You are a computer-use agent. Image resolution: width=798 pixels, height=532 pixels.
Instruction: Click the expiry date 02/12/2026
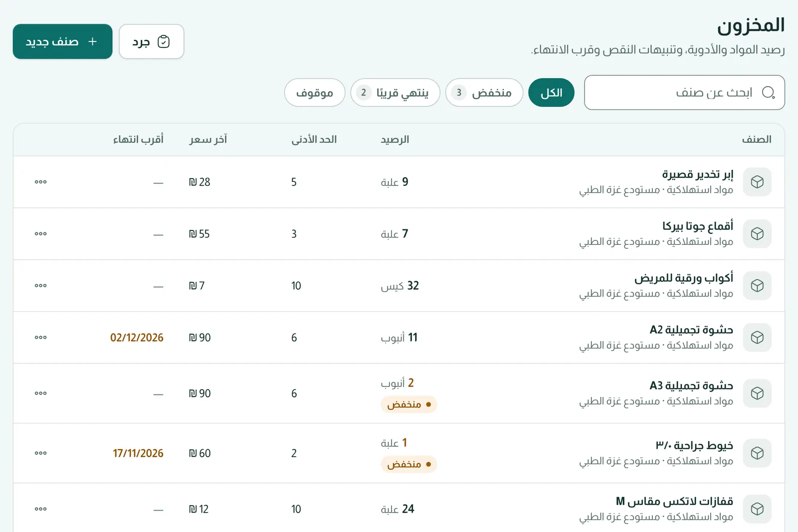137,338
